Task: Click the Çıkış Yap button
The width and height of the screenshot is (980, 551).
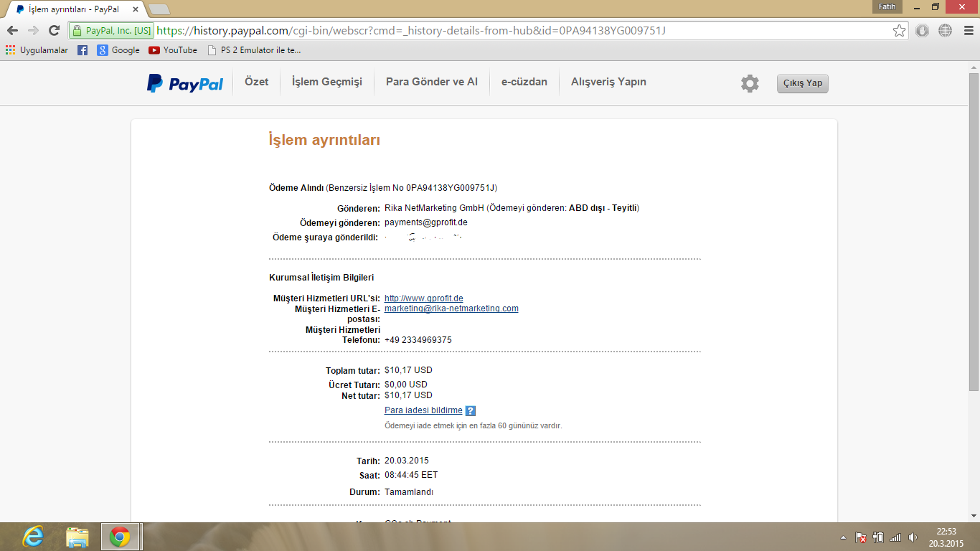Action: point(803,83)
